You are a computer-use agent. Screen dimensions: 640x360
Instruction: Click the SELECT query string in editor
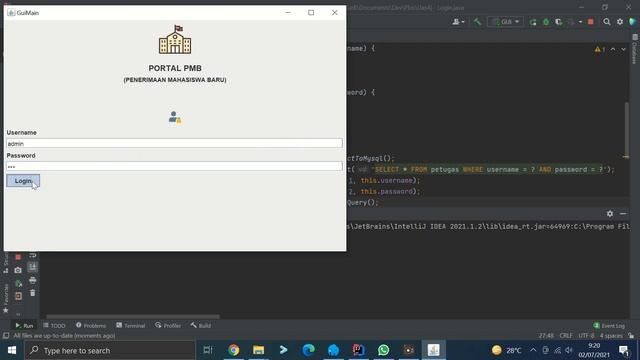489,169
